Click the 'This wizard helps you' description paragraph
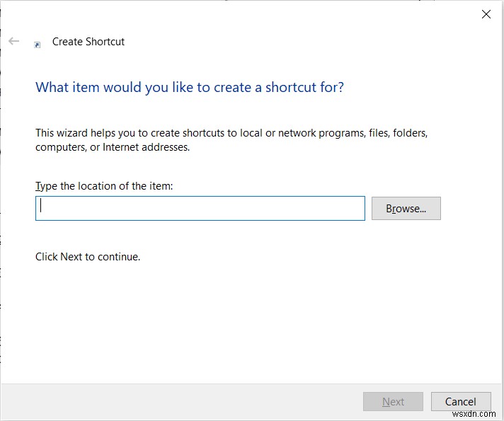The height and width of the screenshot is (421, 504). click(231, 140)
